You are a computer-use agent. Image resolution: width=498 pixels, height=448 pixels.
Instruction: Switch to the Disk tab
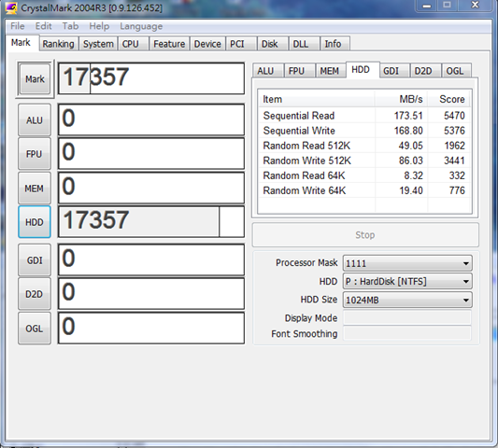coord(270,44)
